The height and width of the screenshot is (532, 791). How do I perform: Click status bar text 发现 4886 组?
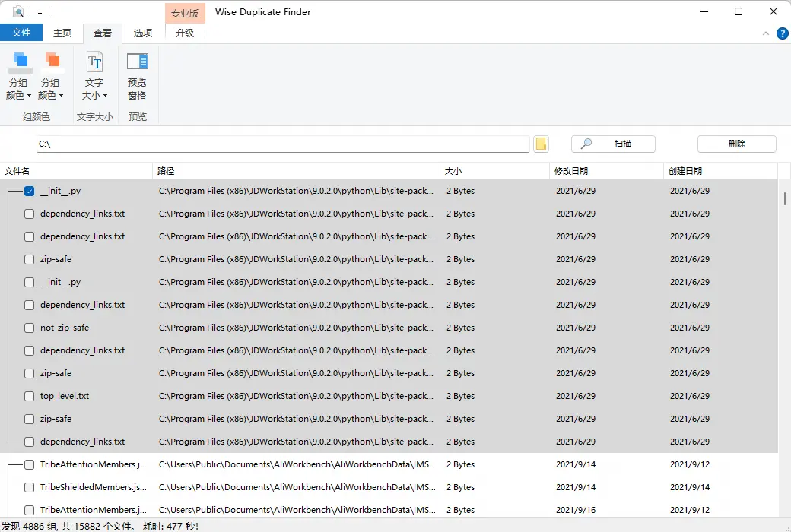pyautogui.click(x=30, y=527)
